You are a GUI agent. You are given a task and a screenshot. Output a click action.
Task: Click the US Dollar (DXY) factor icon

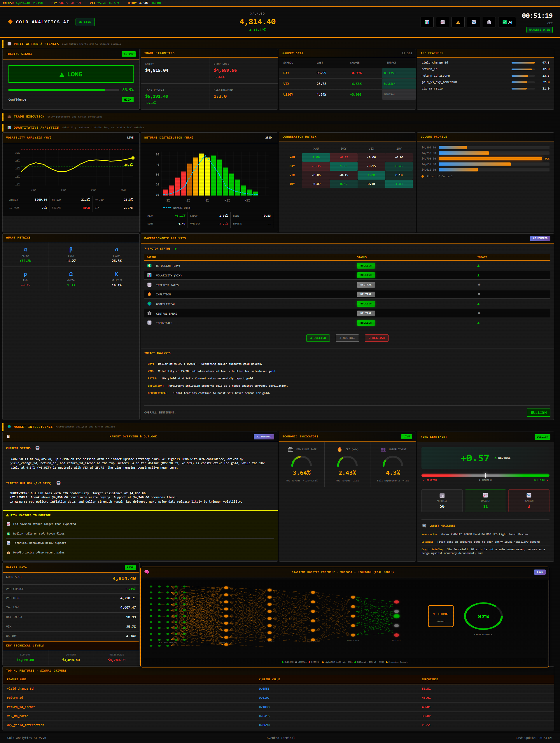(150, 266)
